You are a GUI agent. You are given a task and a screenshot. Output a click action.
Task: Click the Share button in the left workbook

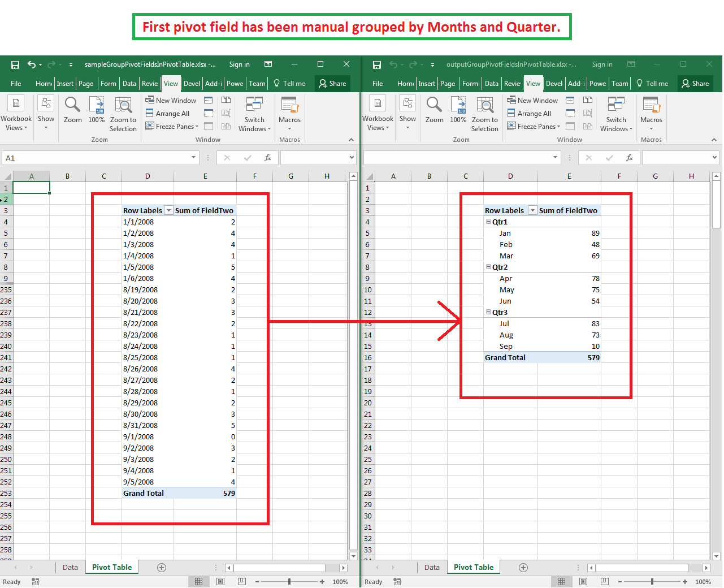[332, 83]
